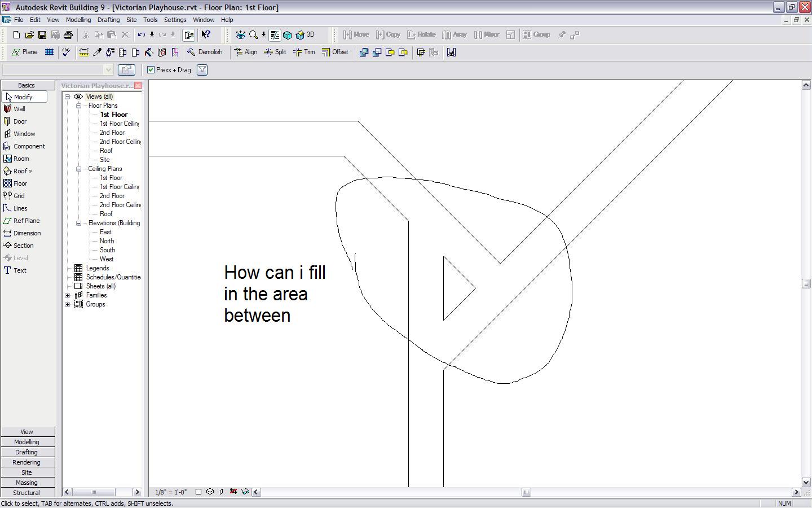Image resolution: width=812 pixels, height=508 pixels.
Task: Uncheck the Press + Drag checkbox
Action: [151, 70]
